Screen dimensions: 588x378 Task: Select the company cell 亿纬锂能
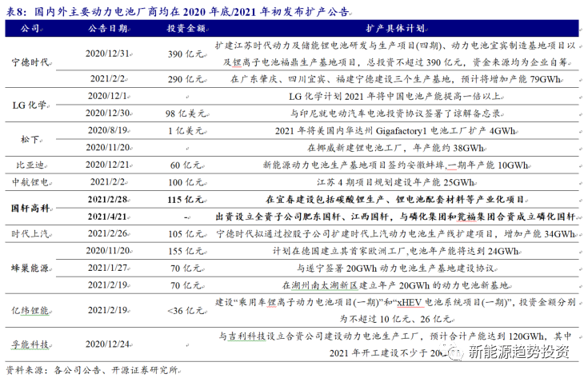30,311
